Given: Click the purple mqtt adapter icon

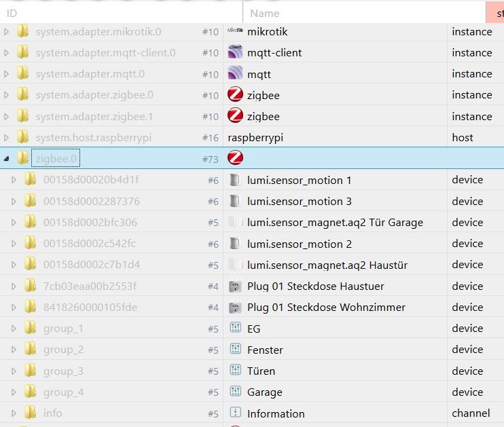Looking at the screenshot, I should (x=235, y=73).
